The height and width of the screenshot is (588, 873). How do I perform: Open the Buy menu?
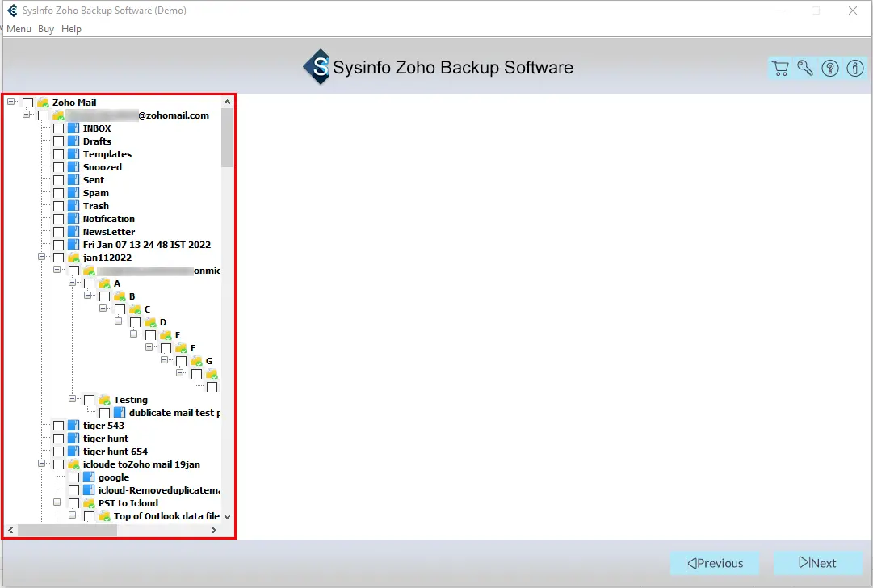tap(46, 29)
